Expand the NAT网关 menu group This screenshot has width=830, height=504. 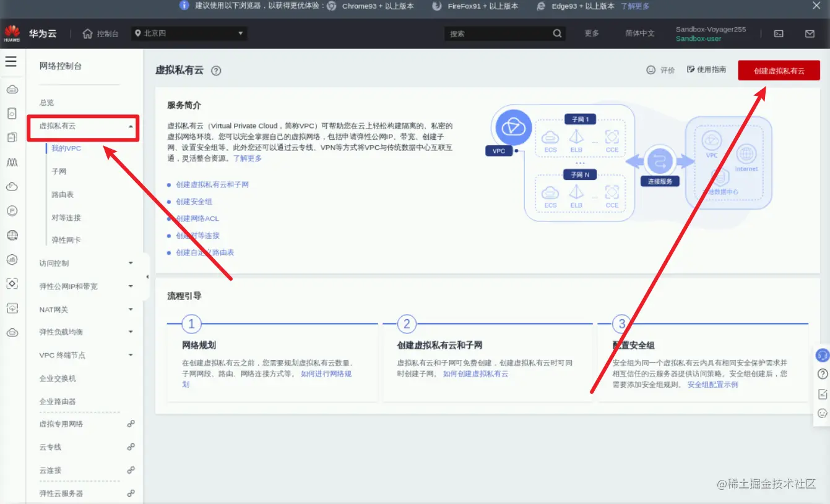[x=131, y=309]
